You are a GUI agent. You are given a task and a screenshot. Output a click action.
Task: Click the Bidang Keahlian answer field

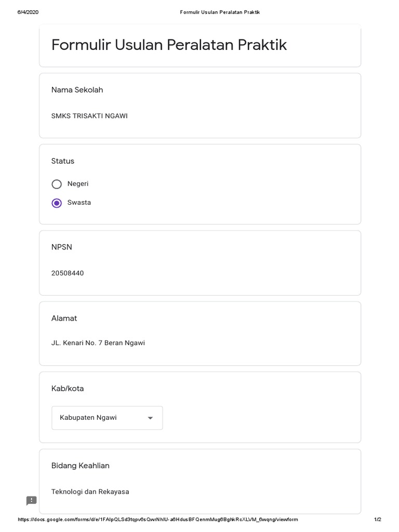[90, 491]
